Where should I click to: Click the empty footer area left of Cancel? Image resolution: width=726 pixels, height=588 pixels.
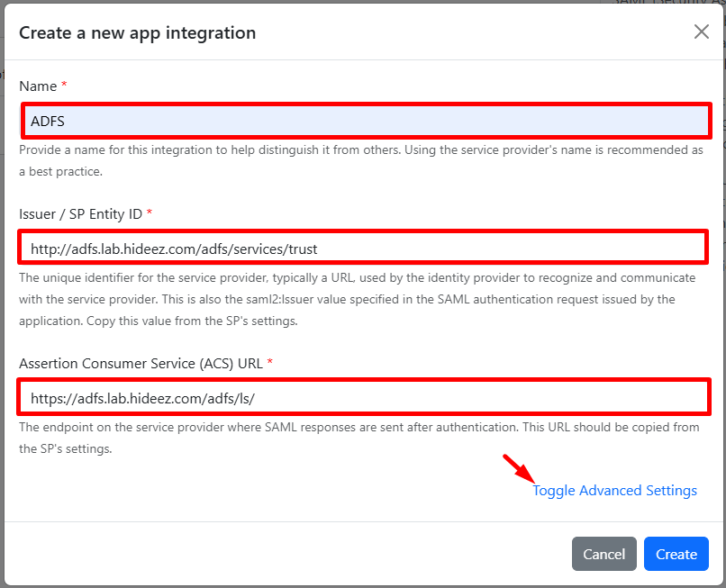[270, 554]
